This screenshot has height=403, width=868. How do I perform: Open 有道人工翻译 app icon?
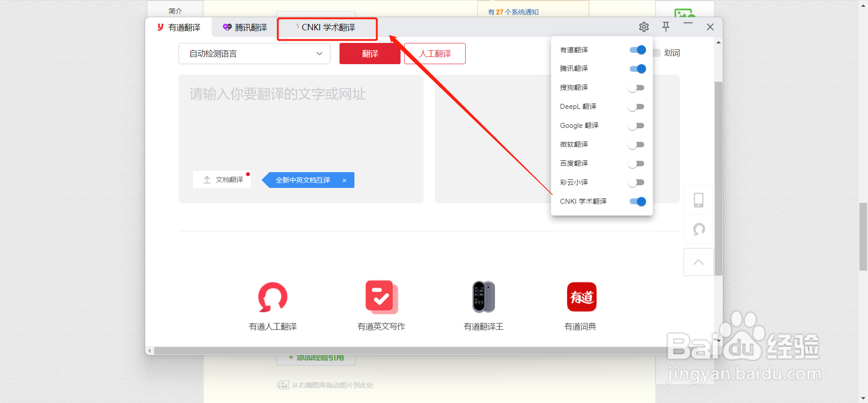(273, 297)
